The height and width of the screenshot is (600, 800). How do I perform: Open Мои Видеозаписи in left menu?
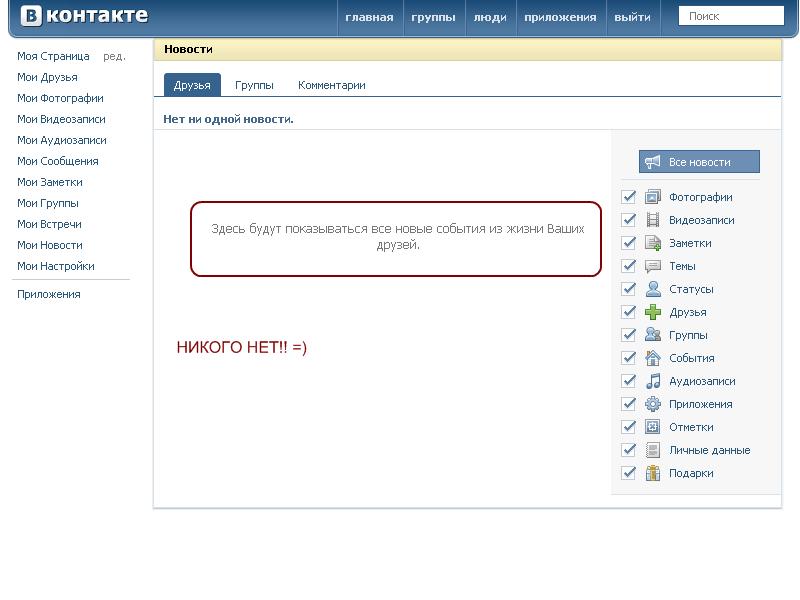tap(61, 119)
